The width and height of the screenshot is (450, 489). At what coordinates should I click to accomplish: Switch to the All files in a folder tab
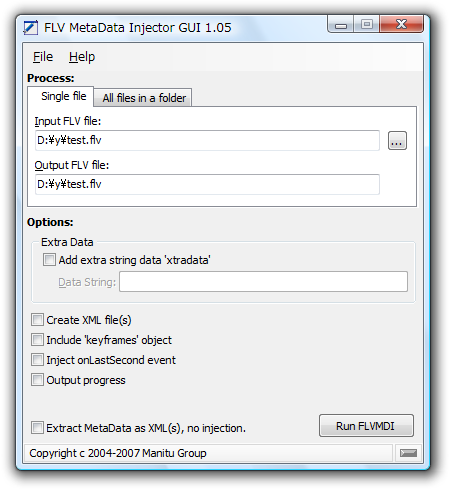pos(144,98)
